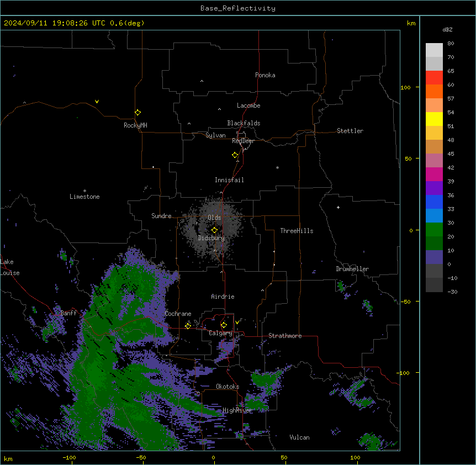The width and height of the screenshot is (476, 465).
Task: Click the yellow 54 dBZ legend swatch
Action: pyautogui.click(x=434, y=119)
